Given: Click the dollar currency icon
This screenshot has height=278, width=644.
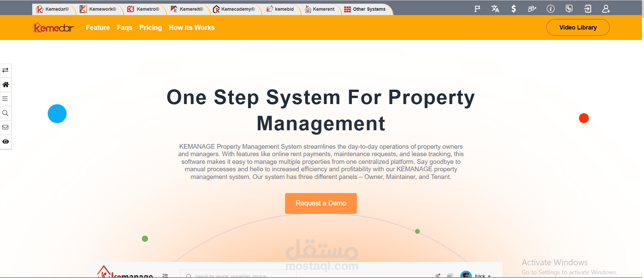Looking at the screenshot, I should 513,9.
